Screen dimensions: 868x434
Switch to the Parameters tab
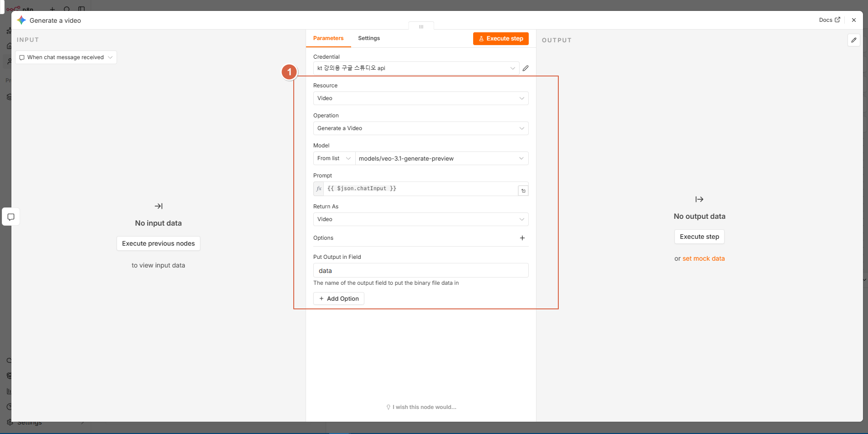coord(328,38)
